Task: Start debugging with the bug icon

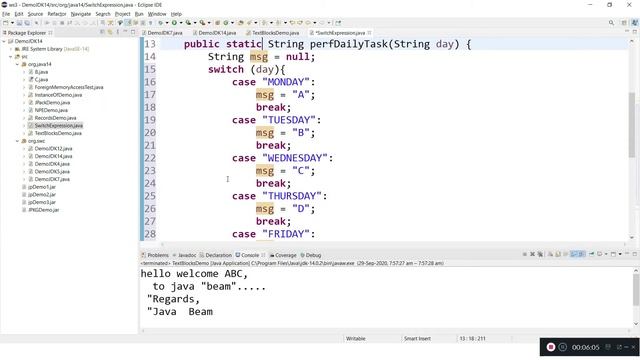Action: [161, 23]
